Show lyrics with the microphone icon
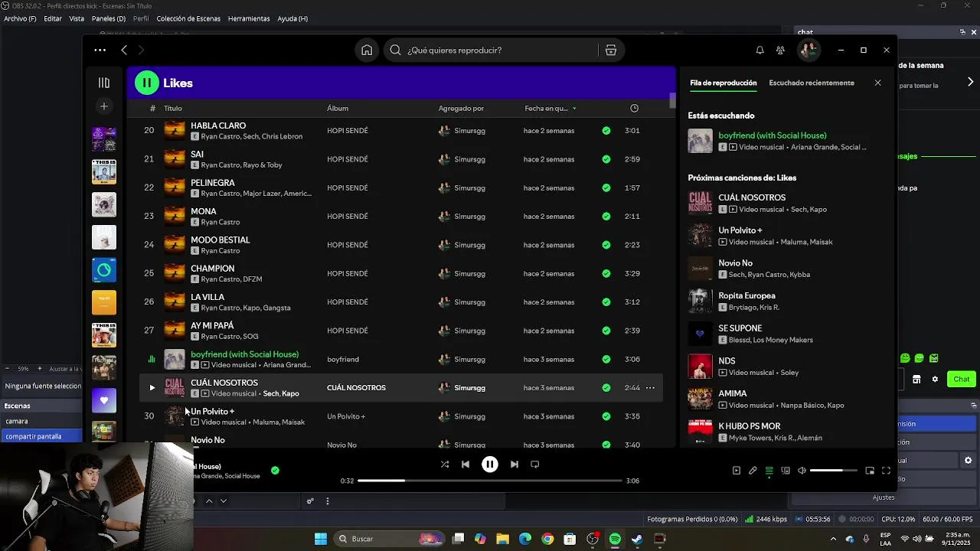The width and height of the screenshot is (980, 551). 753,471
